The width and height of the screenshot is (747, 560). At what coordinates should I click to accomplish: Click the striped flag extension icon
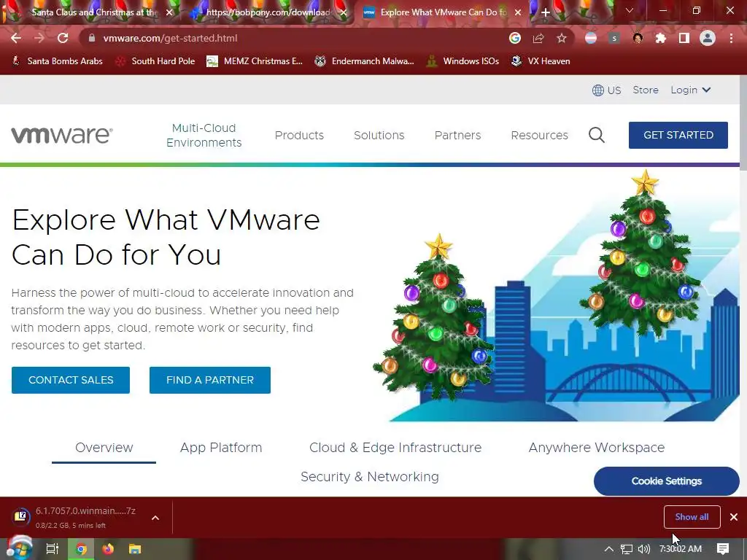[591, 38]
